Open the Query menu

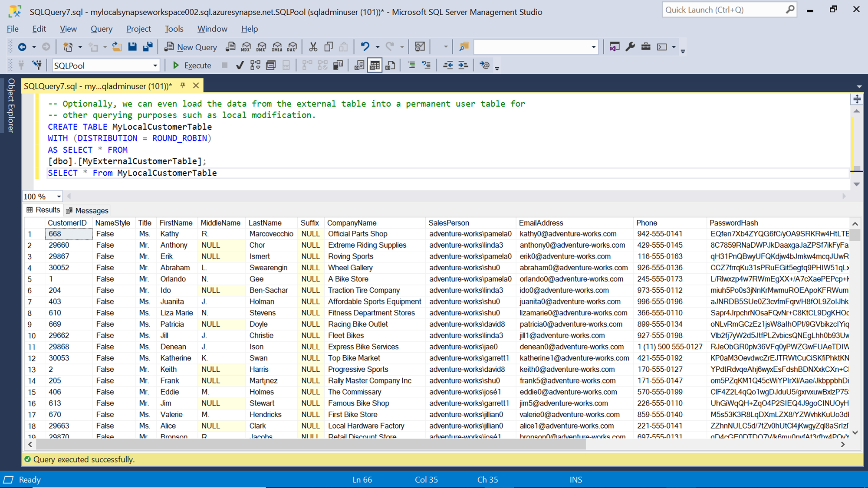(101, 29)
